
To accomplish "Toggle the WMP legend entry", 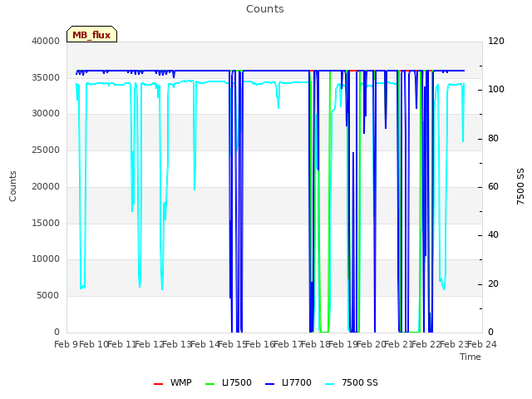I will [173, 382].
